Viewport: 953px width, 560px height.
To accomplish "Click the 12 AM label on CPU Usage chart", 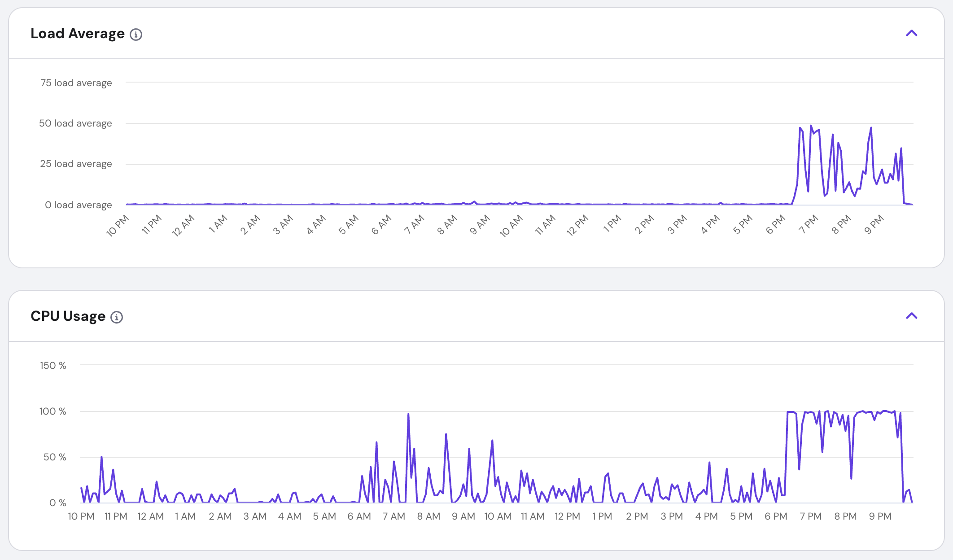I will point(150,516).
